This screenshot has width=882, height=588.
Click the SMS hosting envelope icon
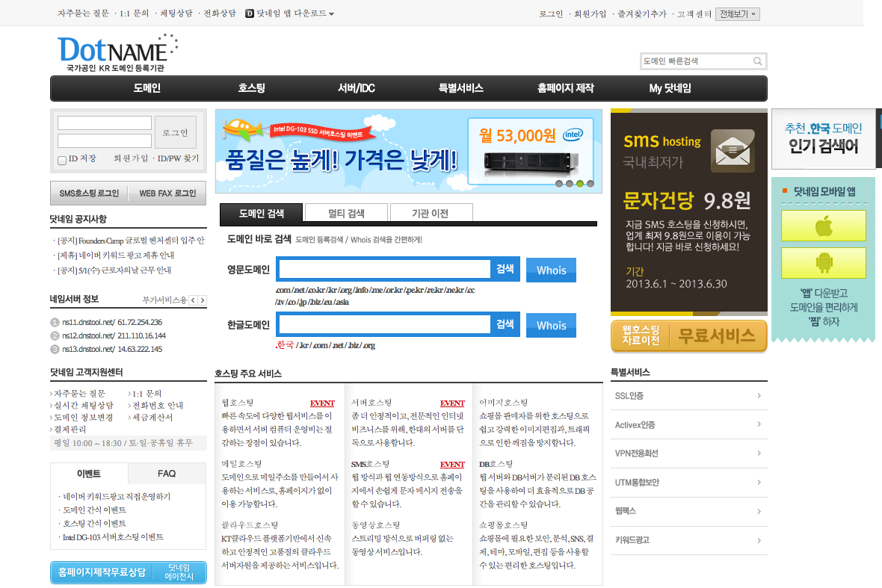(733, 151)
